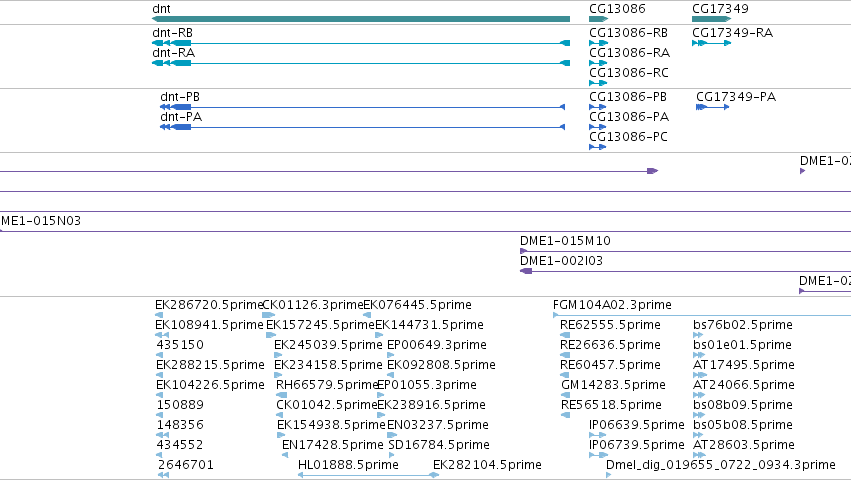Select the dnt-PB protein feature label
The height and width of the screenshot is (480, 851).
coord(180,97)
